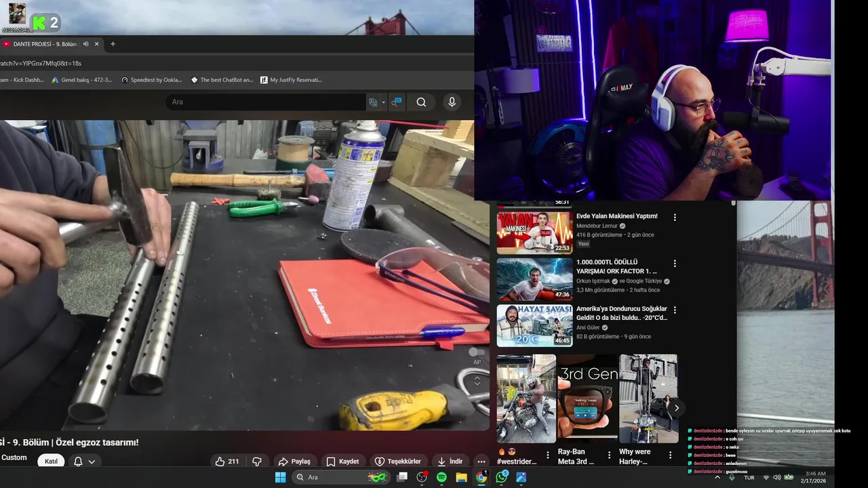Click the Teşekkürler thanks button

point(397,462)
